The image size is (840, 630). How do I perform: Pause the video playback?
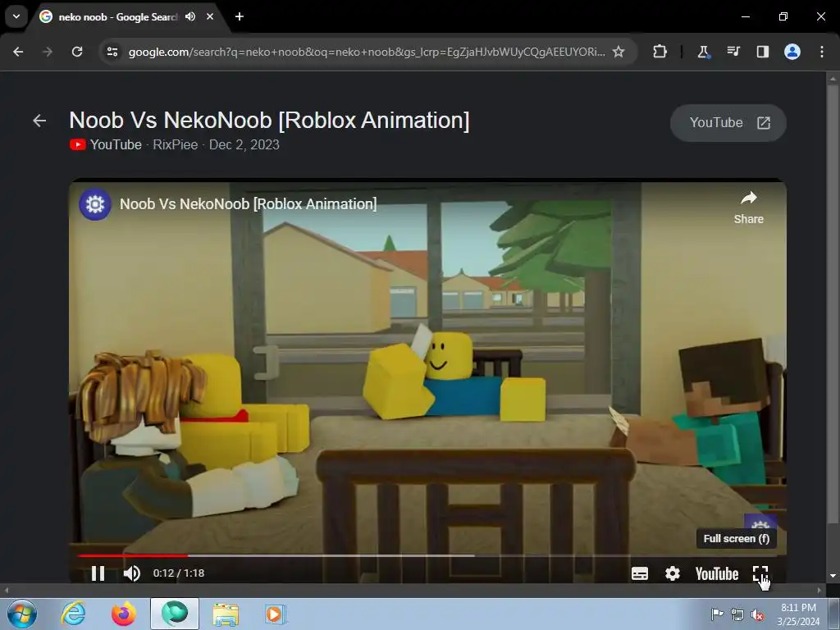(x=98, y=573)
